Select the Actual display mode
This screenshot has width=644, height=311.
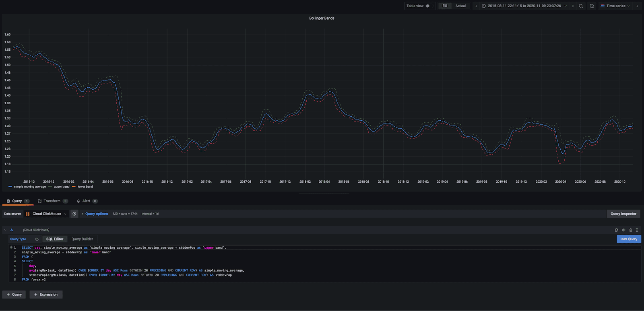click(x=460, y=6)
